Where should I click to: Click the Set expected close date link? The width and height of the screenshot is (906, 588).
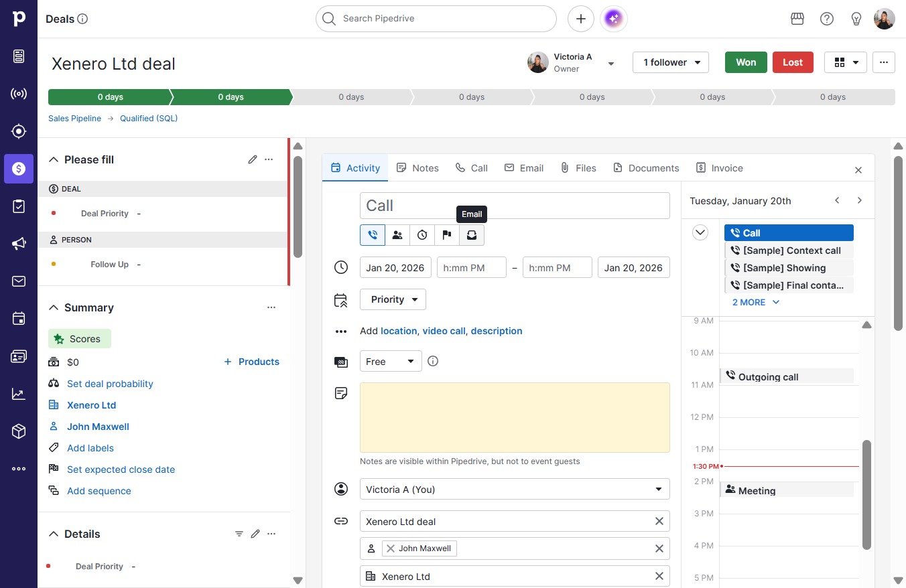coord(121,469)
